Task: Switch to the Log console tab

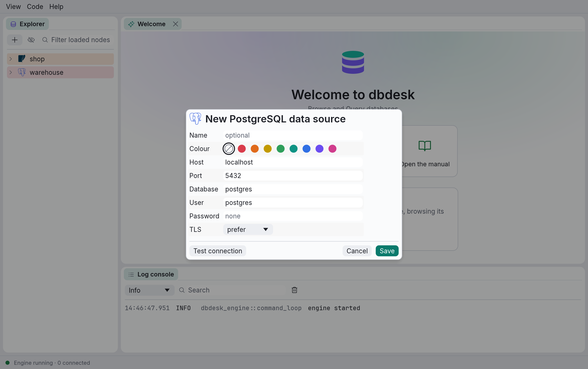Action: (151, 274)
